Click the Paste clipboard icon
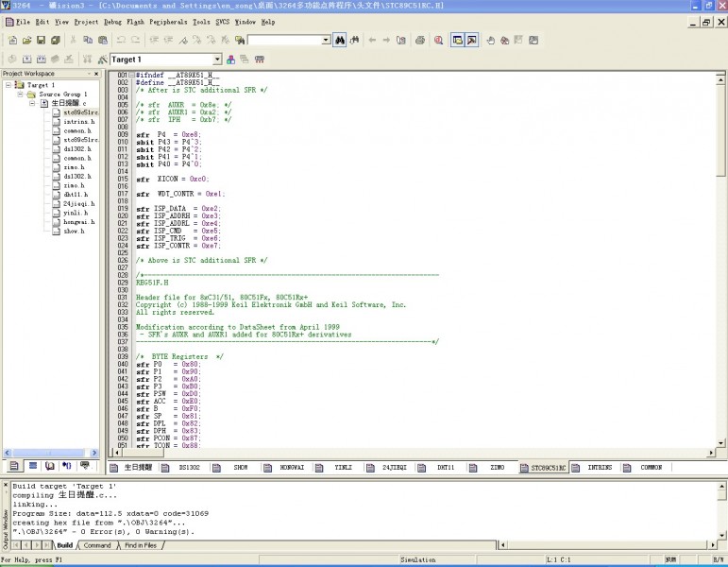This screenshot has width=728, height=567. [x=101, y=40]
